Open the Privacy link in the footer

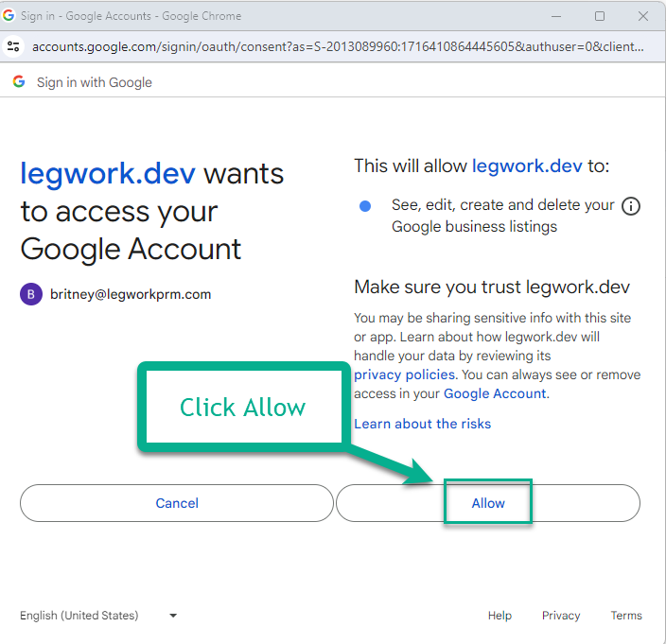coord(561,616)
